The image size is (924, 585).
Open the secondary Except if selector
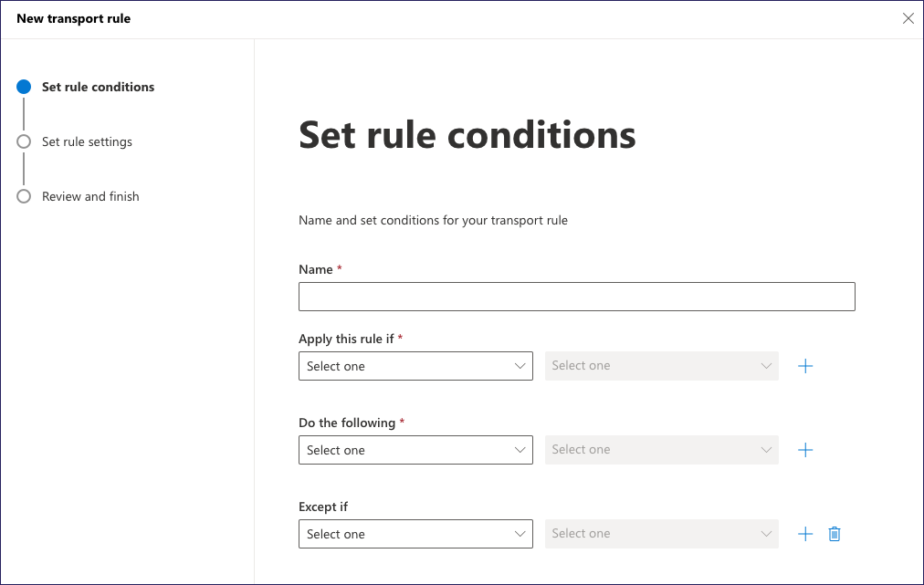[661, 533]
